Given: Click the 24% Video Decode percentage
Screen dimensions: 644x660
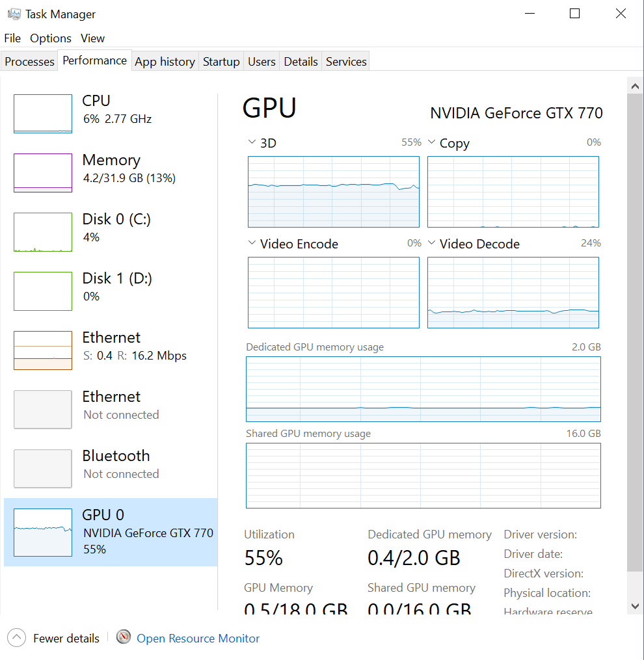Looking at the screenshot, I should coord(591,243).
